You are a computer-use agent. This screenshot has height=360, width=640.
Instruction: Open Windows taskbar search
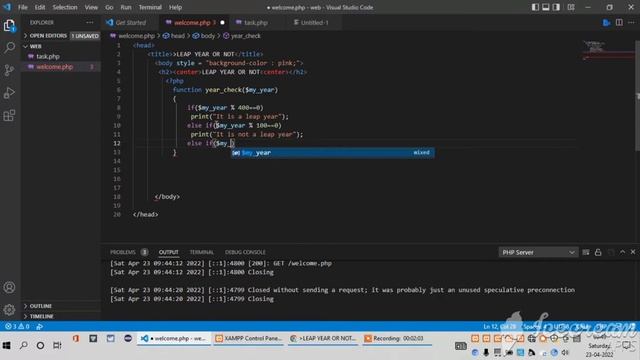pos(24,345)
